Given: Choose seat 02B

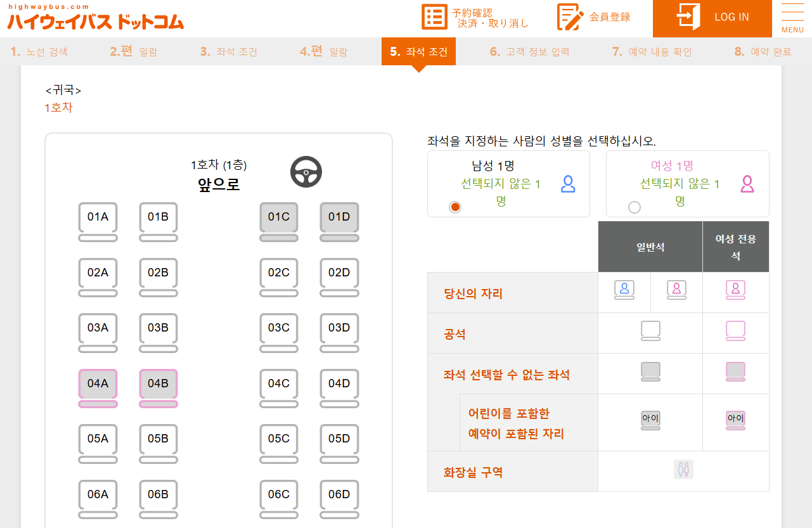Looking at the screenshot, I should [x=158, y=278].
